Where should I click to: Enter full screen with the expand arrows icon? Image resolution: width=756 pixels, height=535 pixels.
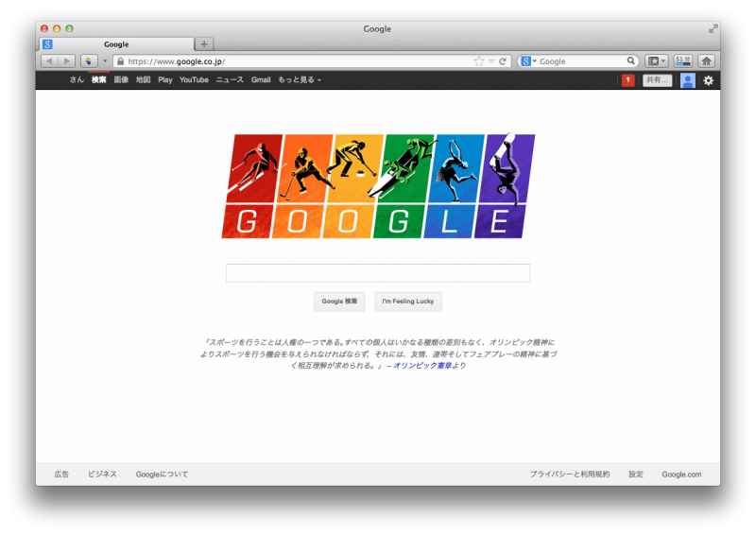pos(713,29)
